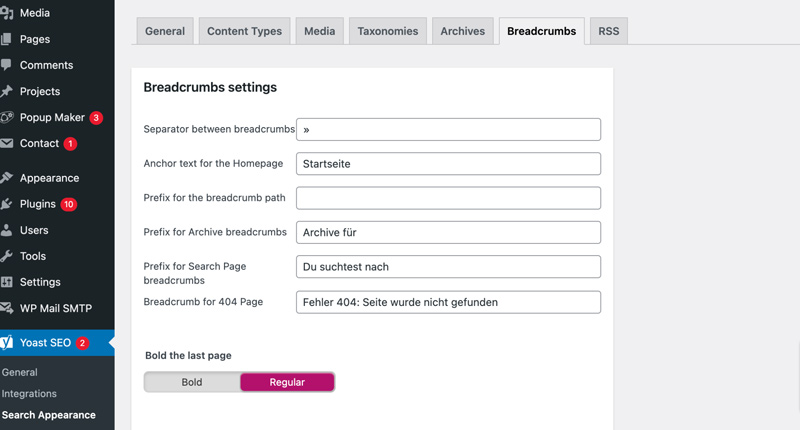Select the Breadcrumbs tab

(541, 31)
